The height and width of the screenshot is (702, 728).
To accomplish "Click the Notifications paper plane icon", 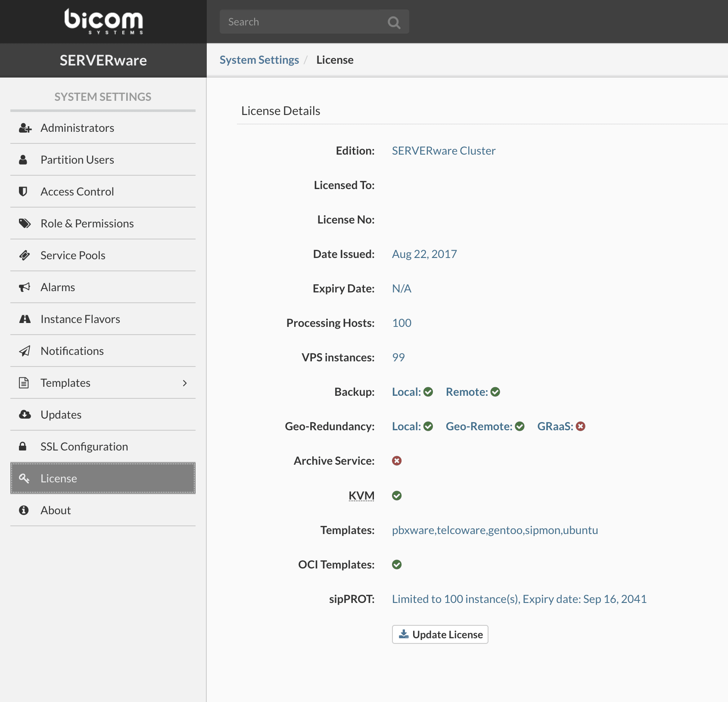I will tap(25, 351).
